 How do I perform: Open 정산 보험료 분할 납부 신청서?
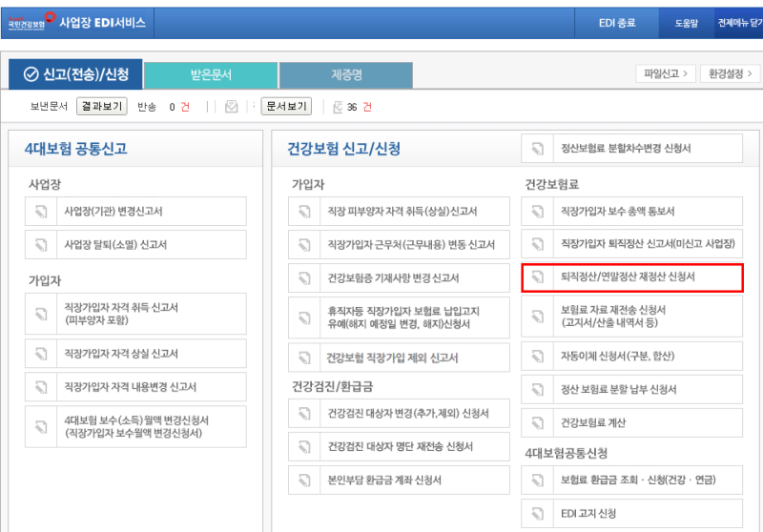632,390
